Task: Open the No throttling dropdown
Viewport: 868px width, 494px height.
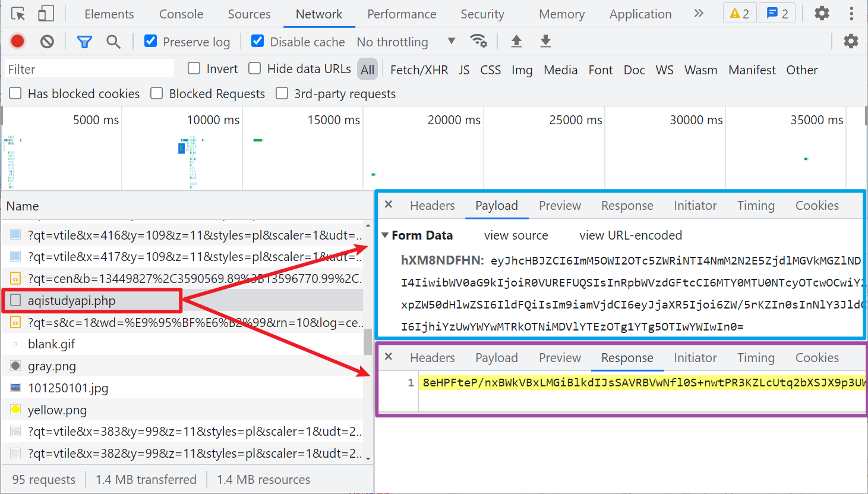Action: pyautogui.click(x=406, y=42)
